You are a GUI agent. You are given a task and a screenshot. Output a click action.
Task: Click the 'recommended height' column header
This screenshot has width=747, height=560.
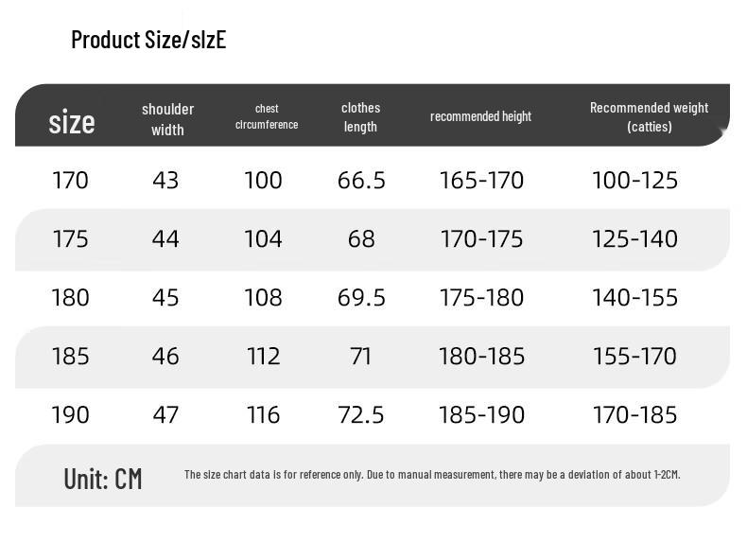click(480, 116)
